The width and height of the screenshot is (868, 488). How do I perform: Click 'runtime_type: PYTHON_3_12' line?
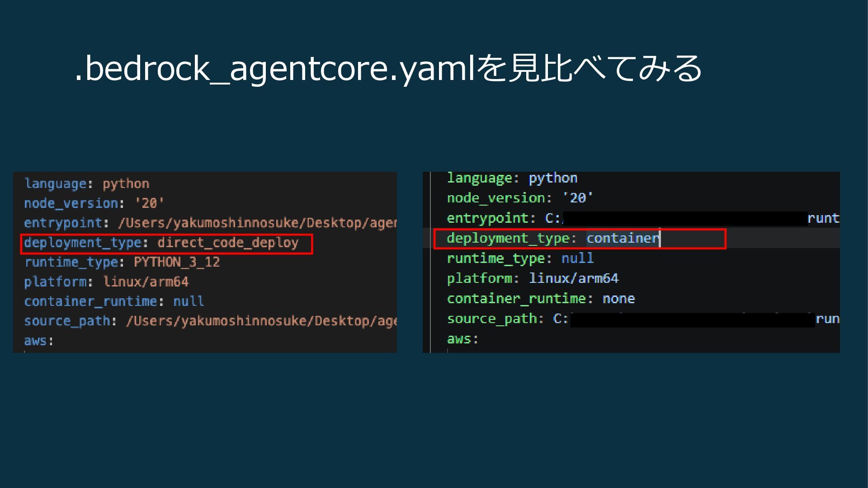(x=122, y=262)
